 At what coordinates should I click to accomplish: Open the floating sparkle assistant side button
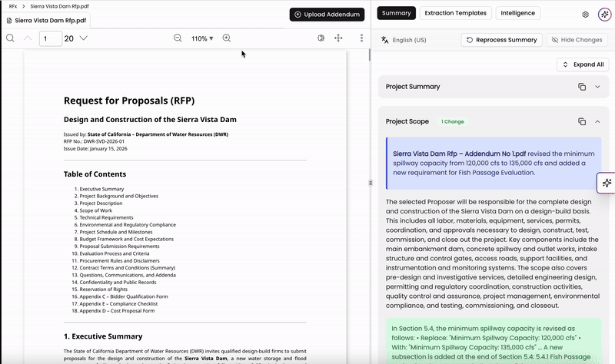[x=607, y=183]
